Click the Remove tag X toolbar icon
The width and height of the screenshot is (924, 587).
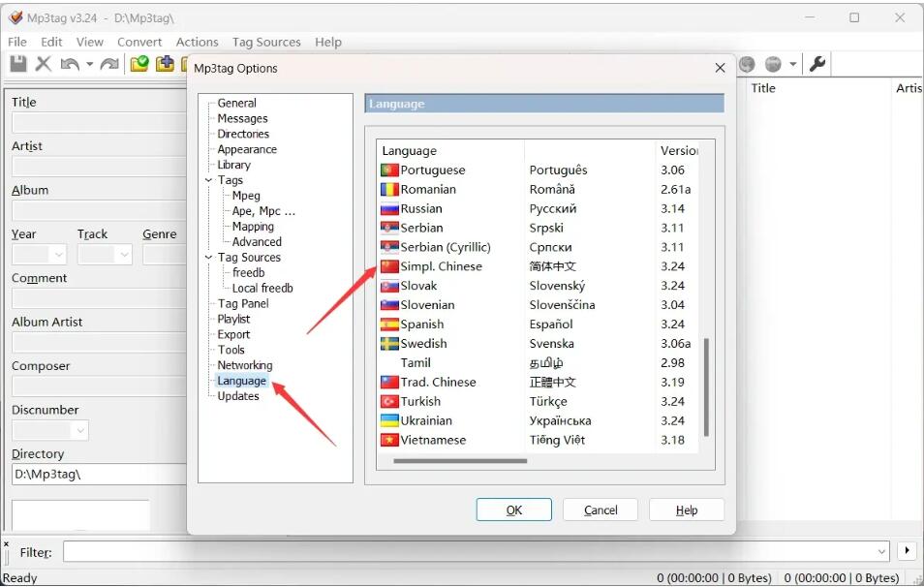click(43, 64)
